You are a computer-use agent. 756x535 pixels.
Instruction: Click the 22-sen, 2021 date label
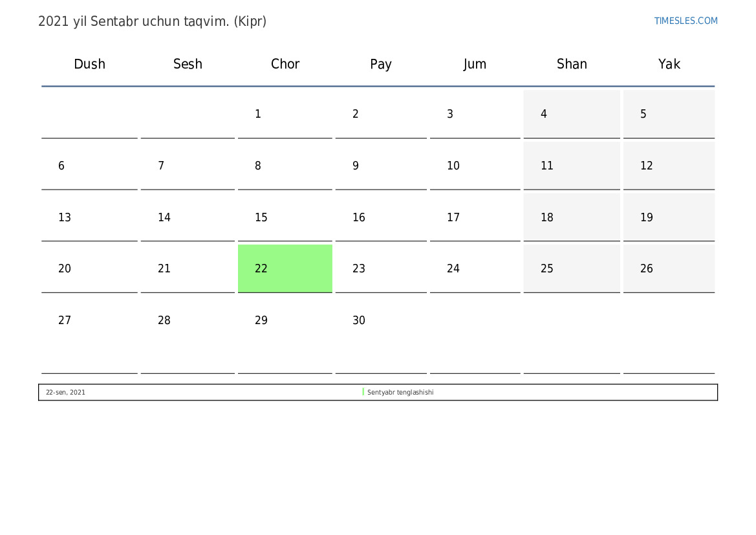pos(65,393)
